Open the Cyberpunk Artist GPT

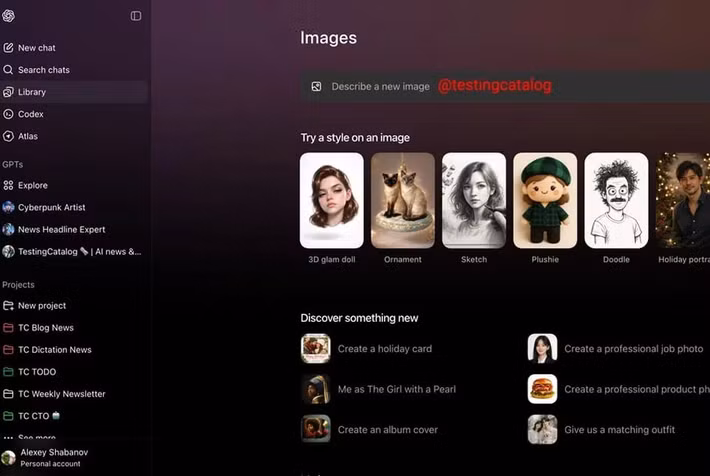click(51, 207)
